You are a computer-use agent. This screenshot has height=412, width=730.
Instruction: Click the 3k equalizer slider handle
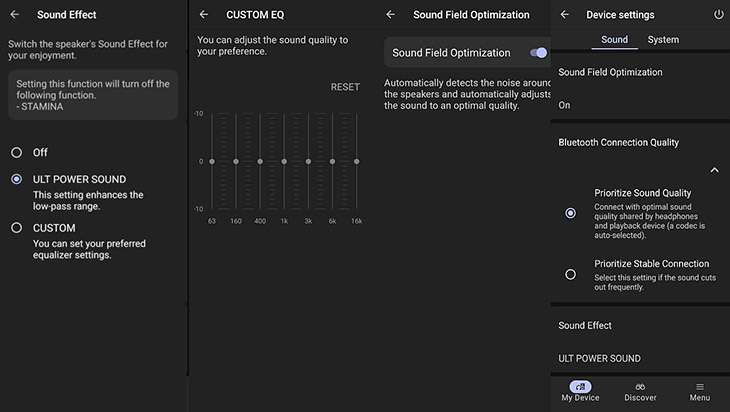point(308,162)
